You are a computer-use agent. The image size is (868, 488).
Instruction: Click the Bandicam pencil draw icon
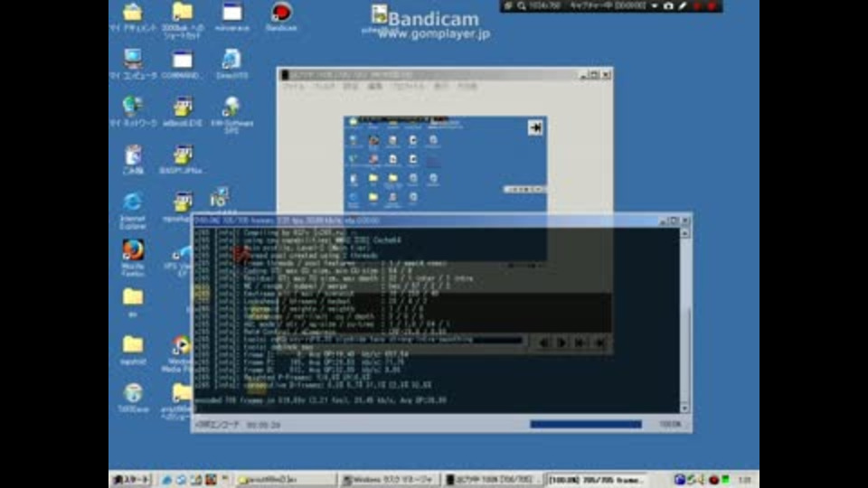[683, 6]
